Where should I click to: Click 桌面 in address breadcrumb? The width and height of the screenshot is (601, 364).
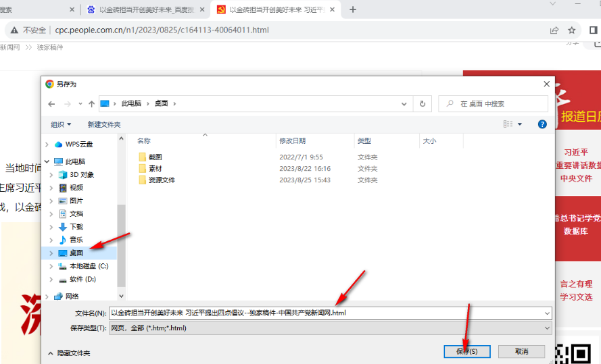[162, 104]
